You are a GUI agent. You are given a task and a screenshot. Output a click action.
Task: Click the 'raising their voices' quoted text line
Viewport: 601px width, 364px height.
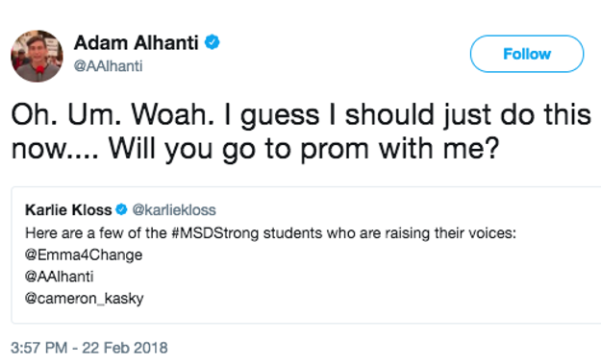click(270, 233)
